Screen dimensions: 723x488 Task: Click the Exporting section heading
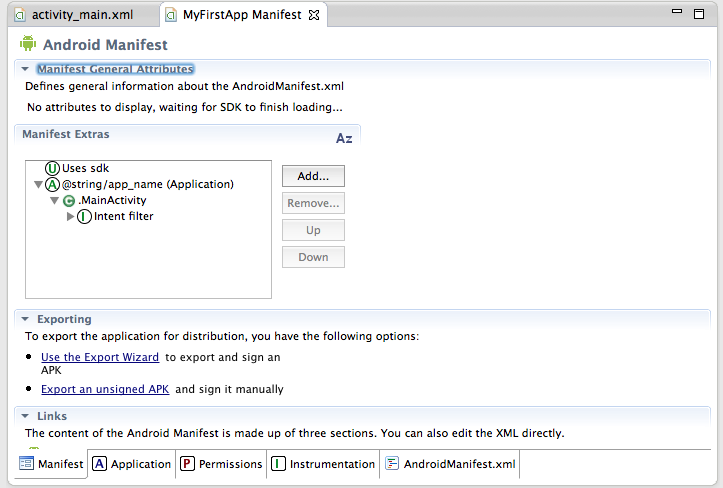tap(65, 319)
